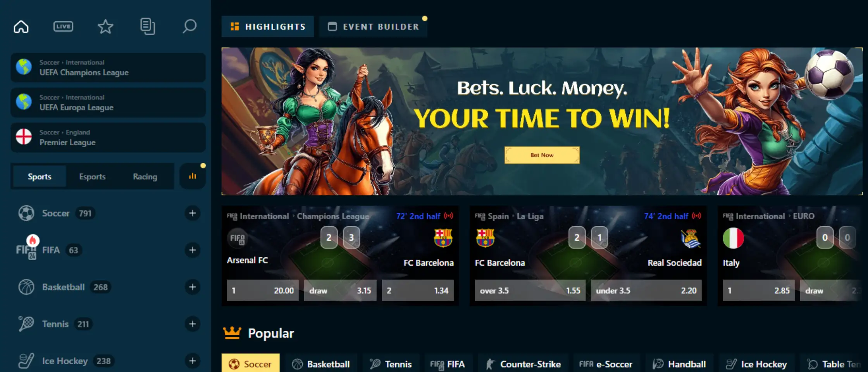Expand the Soccer category plus button
Viewport: 868px width, 372px height.
192,213
